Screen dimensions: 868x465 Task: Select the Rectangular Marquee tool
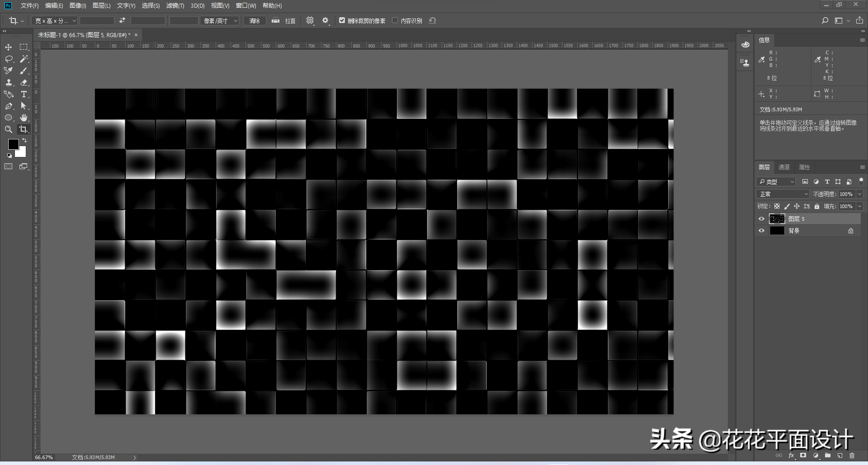point(24,47)
